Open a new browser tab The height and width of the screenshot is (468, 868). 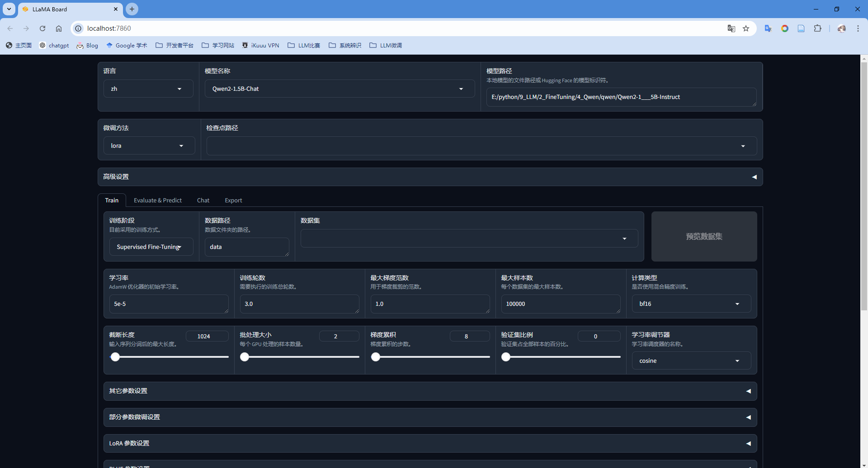(132, 9)
